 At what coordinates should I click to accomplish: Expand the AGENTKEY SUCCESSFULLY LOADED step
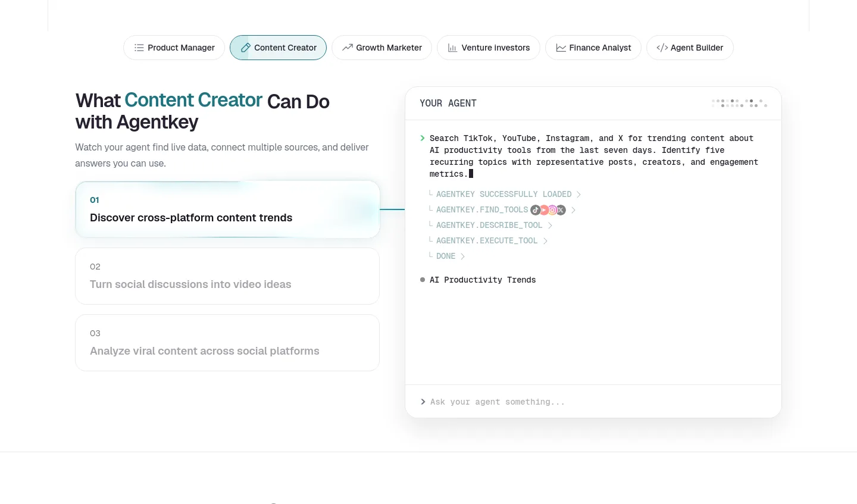504,195
